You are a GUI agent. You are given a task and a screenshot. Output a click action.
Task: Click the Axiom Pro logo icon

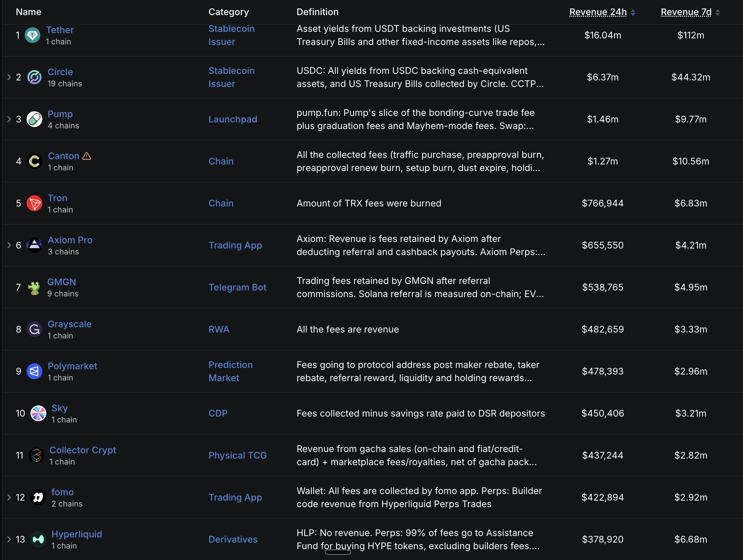coord(34,245)
